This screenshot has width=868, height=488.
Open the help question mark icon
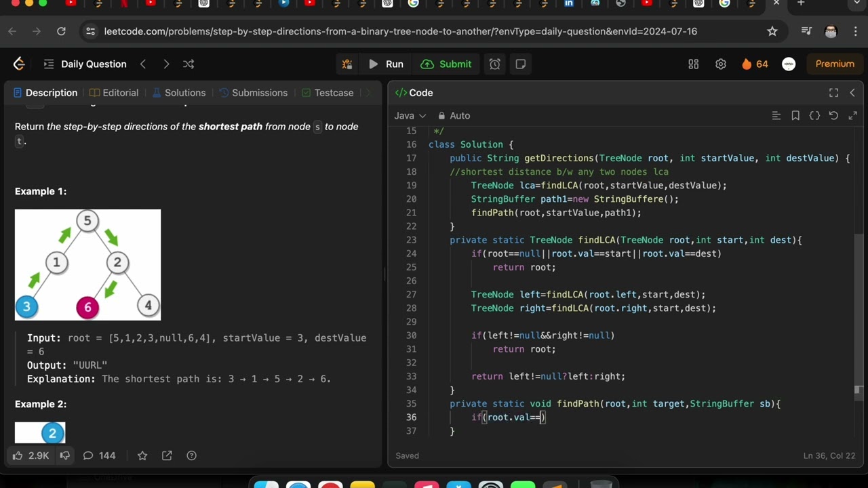(x=191, y=455)
